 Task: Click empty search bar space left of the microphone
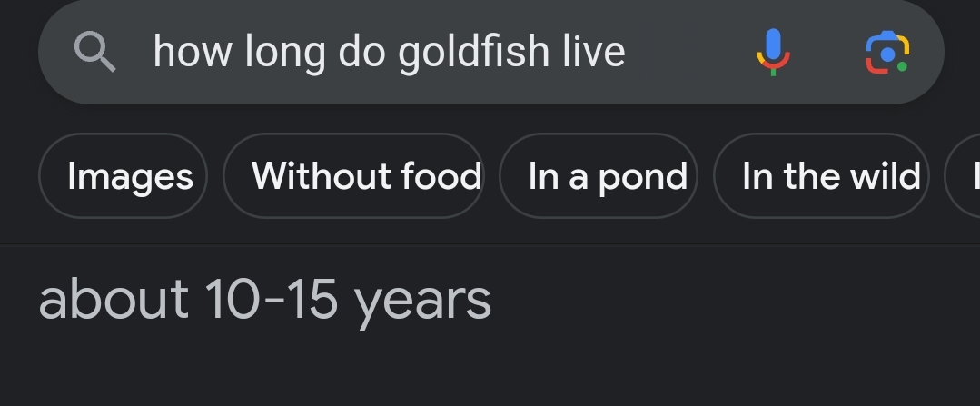(690, 52)
